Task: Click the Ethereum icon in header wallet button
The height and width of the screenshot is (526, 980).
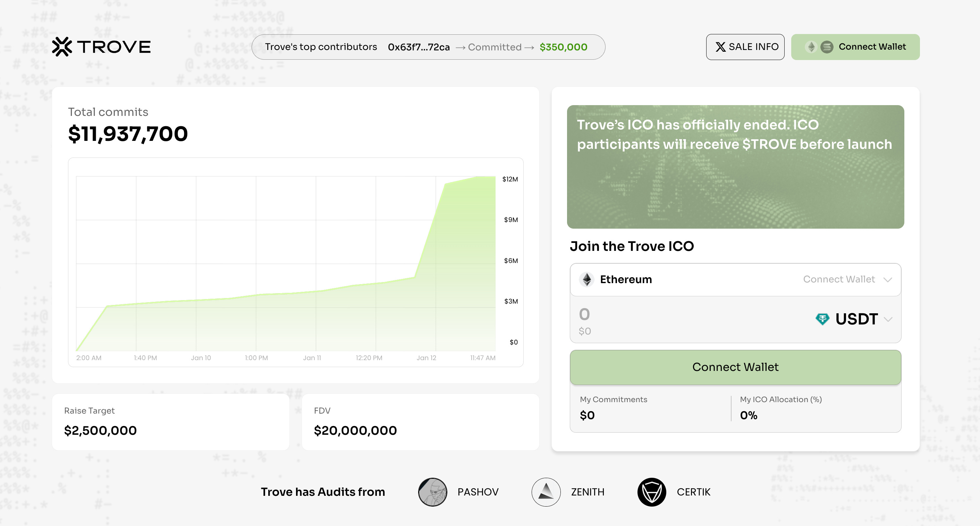Action: pos(811,47)
